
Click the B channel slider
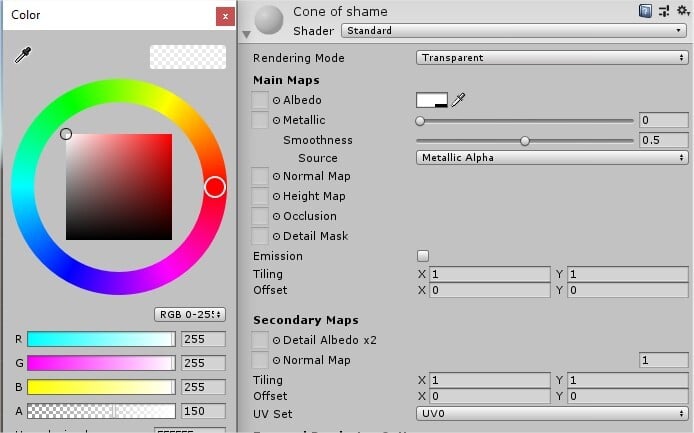click(101, 387)
